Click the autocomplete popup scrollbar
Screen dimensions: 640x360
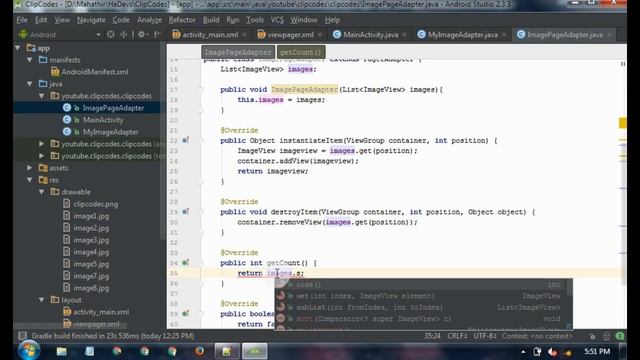(569, 287)
